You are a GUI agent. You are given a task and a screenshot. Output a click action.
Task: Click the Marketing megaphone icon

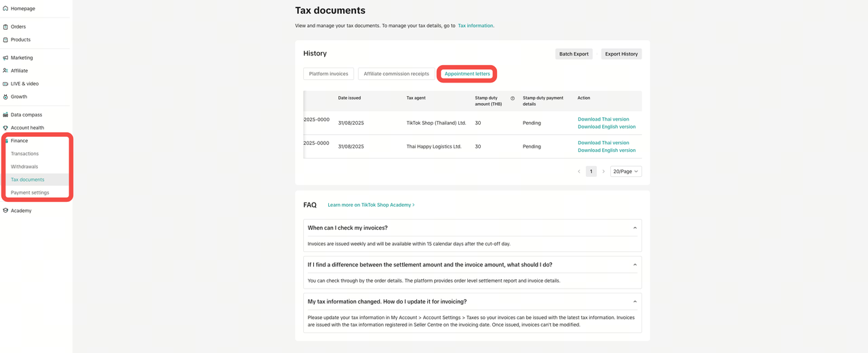5,58
